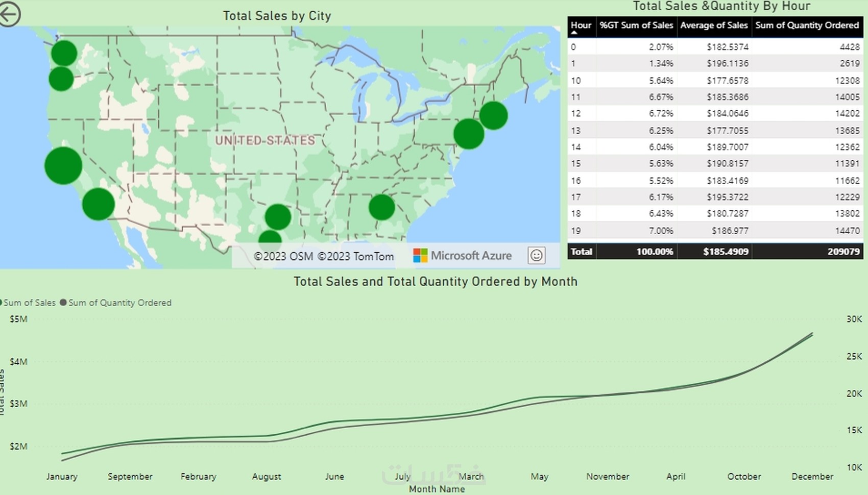The height and width of the screenshot is (495, 868).
Task: Select November on the month axis
Action: click(608, 476)
